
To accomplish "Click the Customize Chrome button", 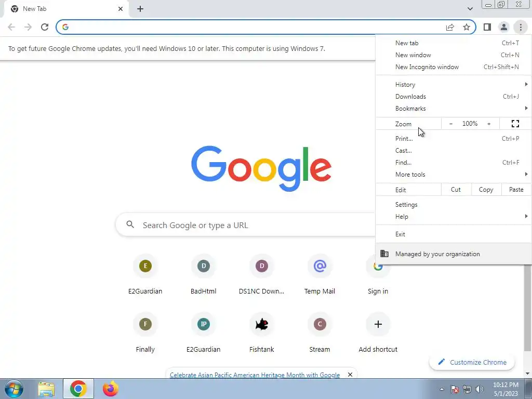I will point(472,362).
